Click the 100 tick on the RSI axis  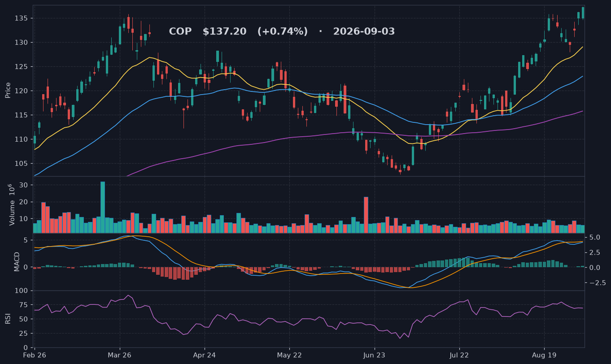click(x=22, y=291)
